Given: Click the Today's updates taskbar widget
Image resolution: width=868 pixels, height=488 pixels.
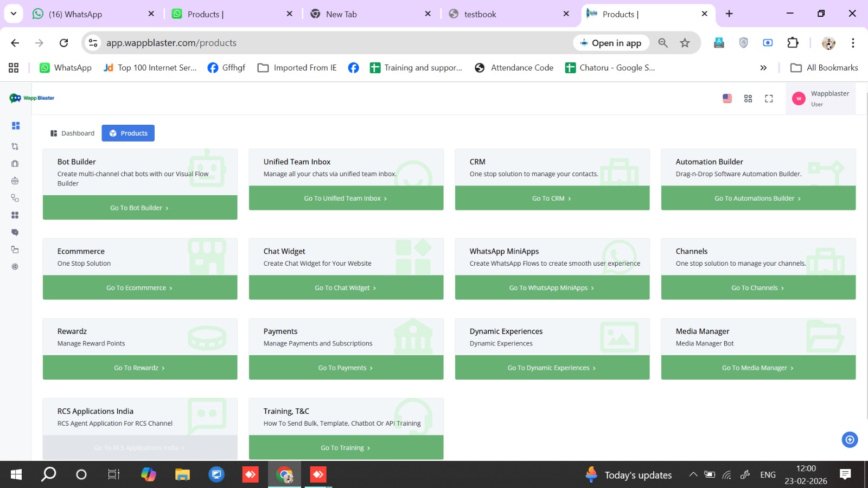Looking at the screenshot, I should (629, 475).
